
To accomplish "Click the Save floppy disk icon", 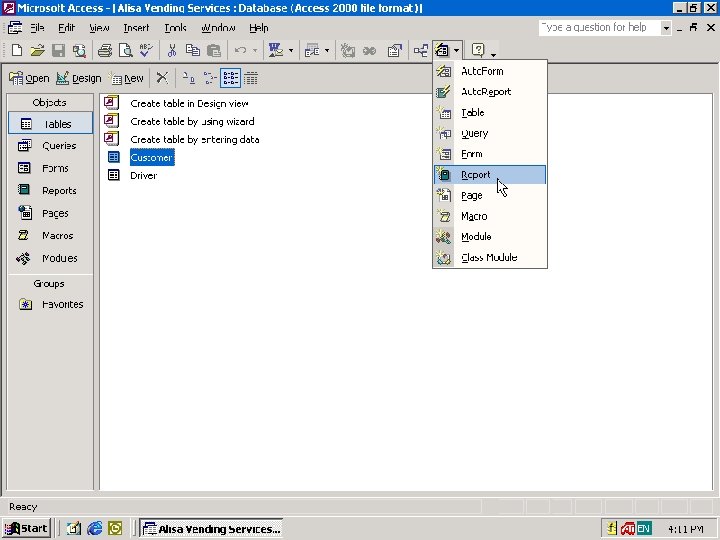I will [58, 50].
